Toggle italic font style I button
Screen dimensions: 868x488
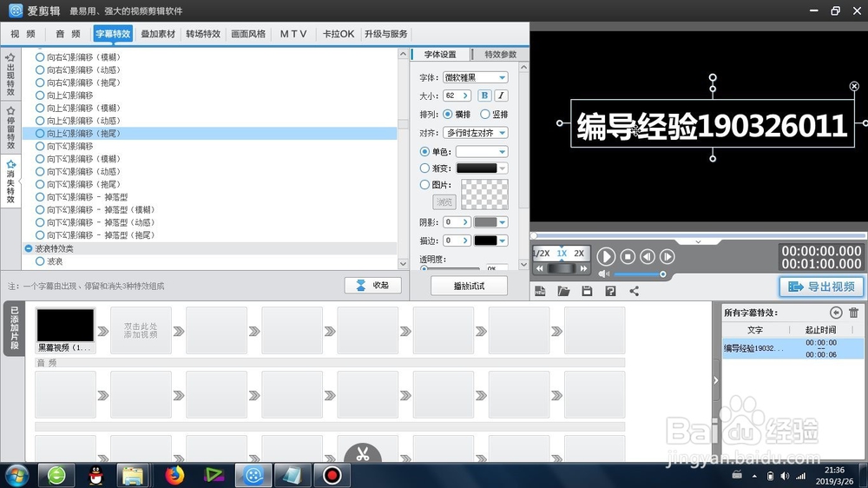[x=501, y=96]
